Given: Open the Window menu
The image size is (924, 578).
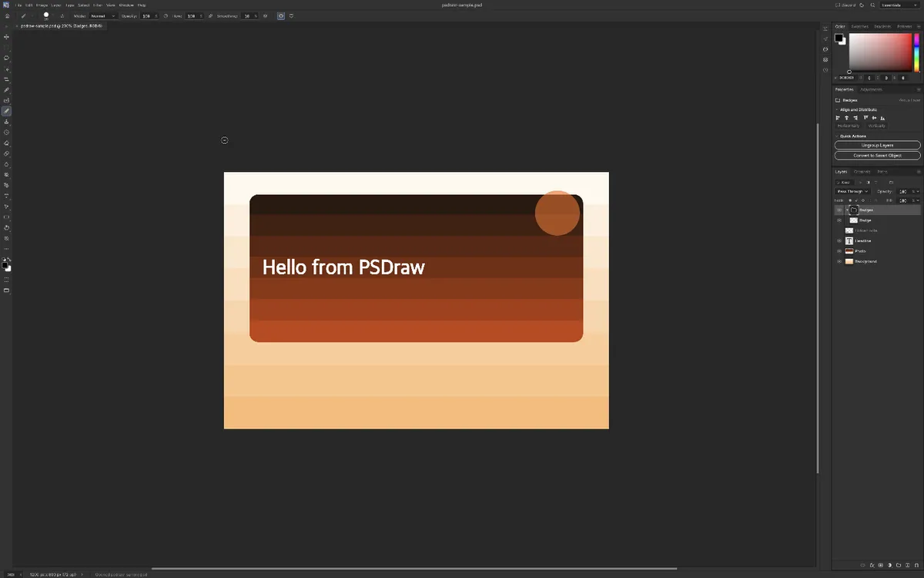Looking at the screenshot, I should 126,5.
